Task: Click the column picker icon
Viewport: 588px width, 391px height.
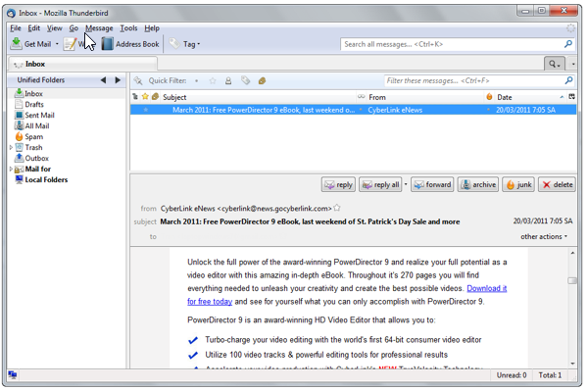Action: 571,97
